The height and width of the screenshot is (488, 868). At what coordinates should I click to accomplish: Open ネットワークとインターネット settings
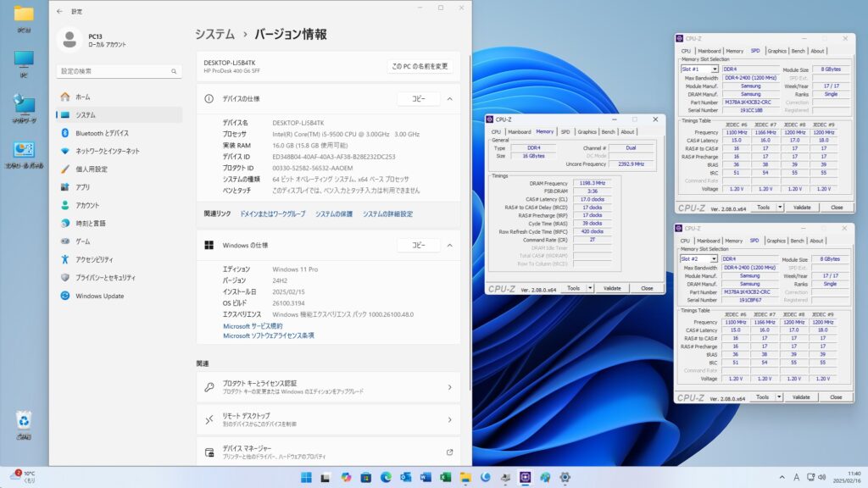(107, 151)
